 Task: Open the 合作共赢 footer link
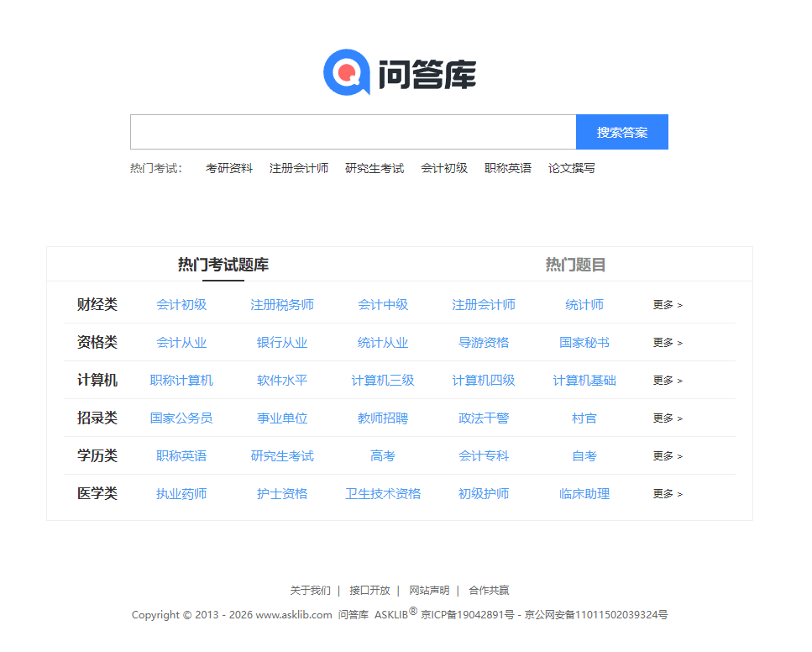coord(489,591)
